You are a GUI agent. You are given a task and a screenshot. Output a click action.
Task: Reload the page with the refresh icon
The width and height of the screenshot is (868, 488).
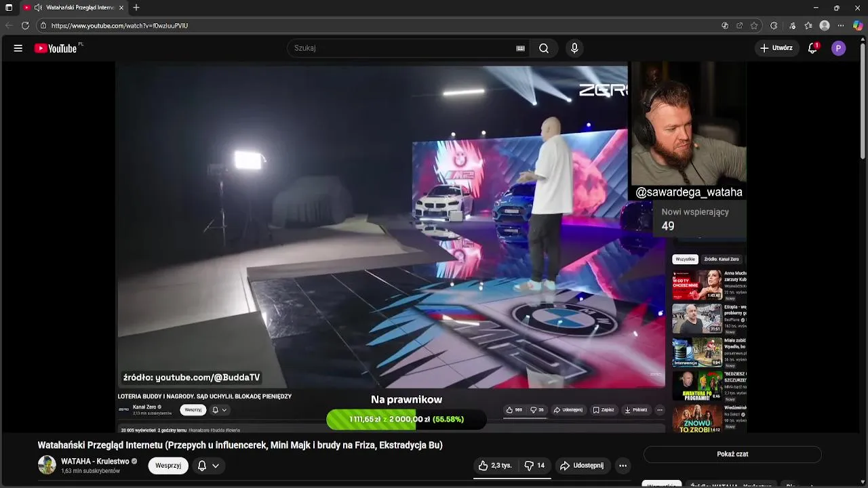25,25
